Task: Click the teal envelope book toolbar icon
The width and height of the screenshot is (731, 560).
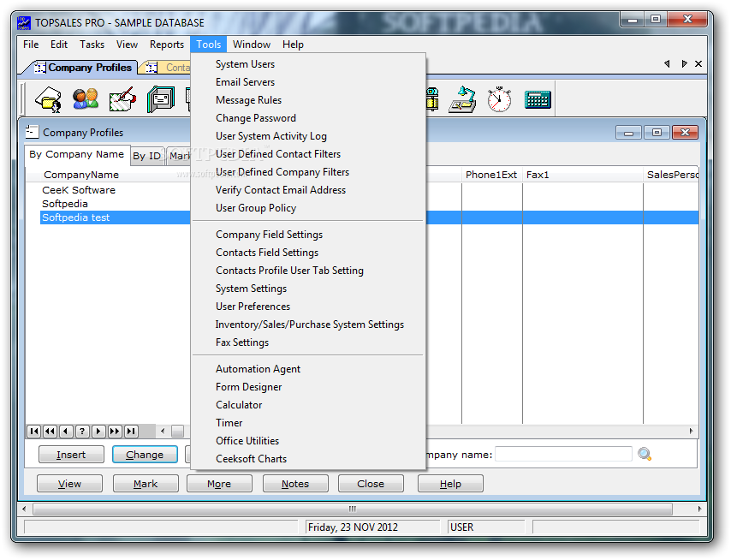Action: pos(160,99)
